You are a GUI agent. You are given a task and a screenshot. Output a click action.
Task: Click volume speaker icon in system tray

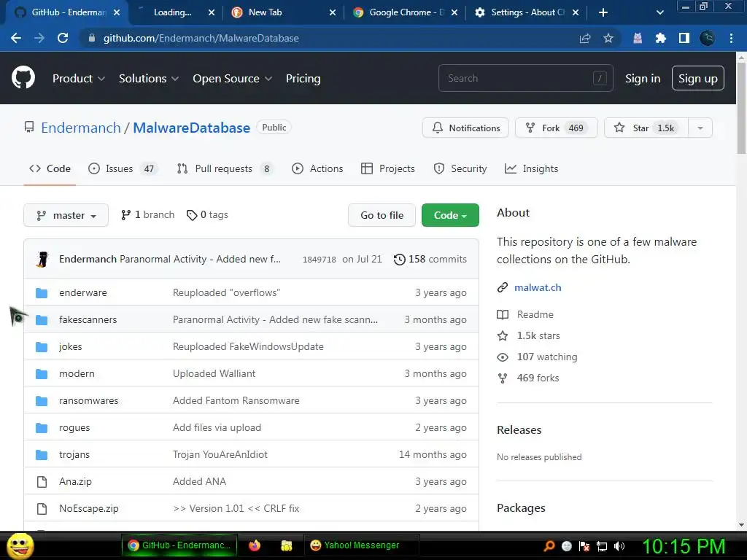point(619,546)
